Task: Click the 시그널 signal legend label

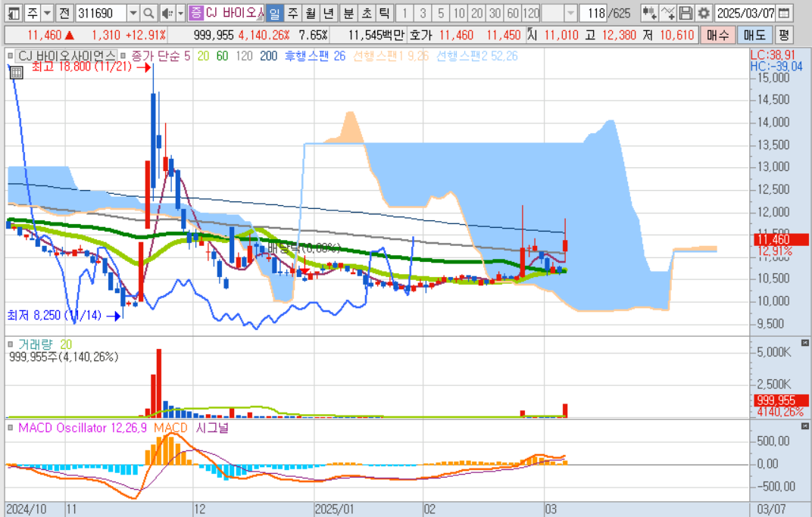Action: pyautogui.click(x=212, y=428)
